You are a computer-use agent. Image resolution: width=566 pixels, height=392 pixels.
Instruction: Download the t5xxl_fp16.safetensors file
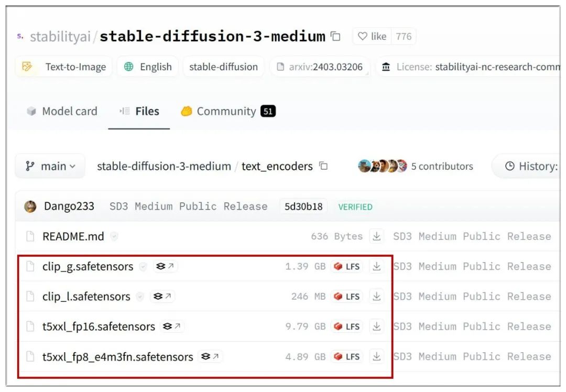pos(376,326)
